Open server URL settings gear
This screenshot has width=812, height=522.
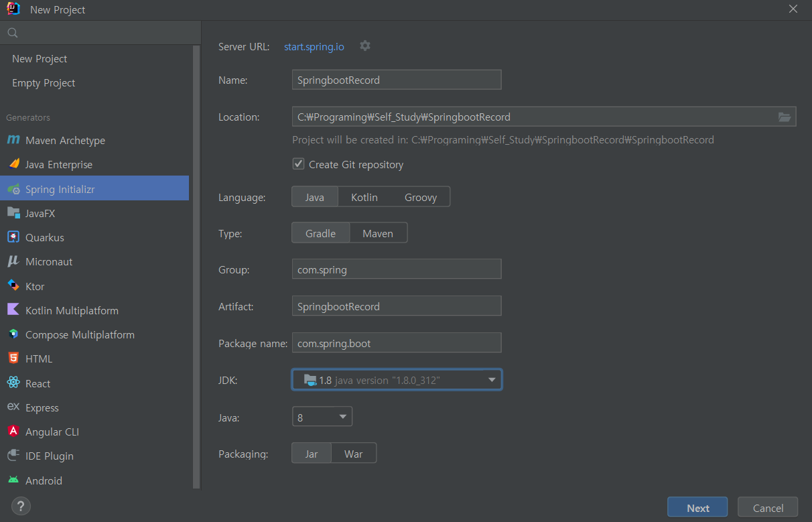[365, 46]
